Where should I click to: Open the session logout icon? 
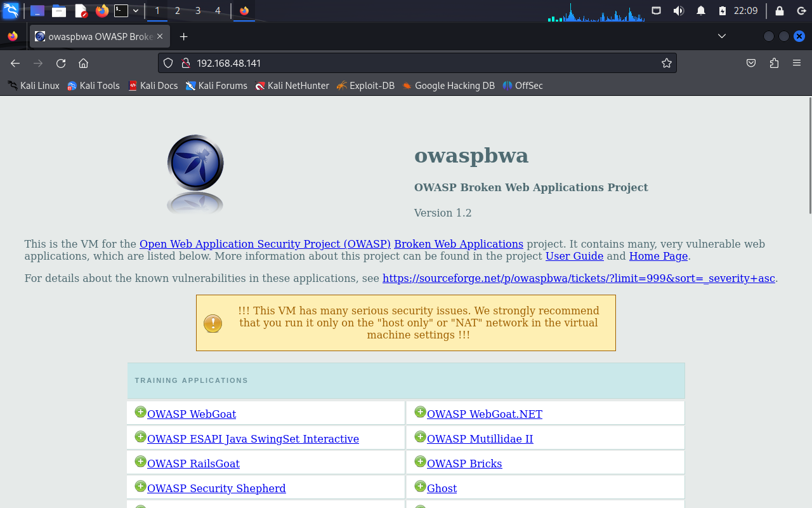(x=801, y=11)
